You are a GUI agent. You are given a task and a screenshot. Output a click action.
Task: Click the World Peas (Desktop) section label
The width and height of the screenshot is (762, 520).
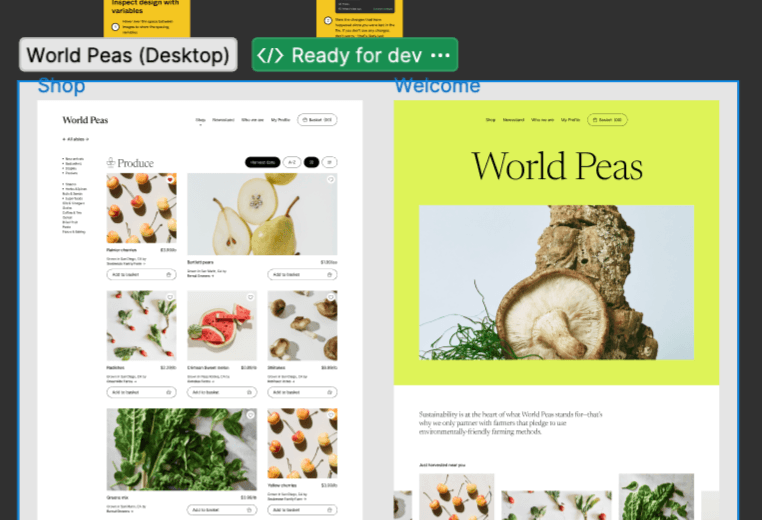pyautogui.click(x=128, y=55)
